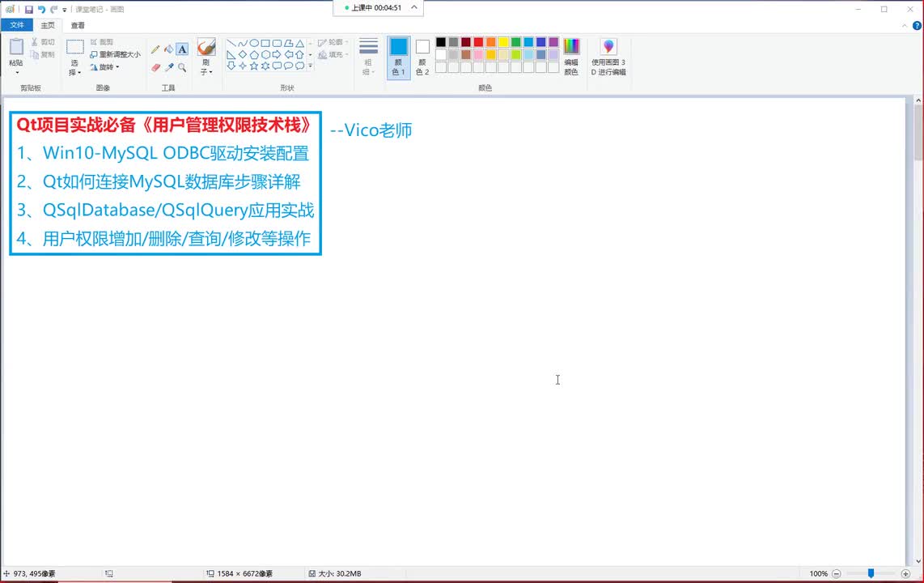Click the vertical scrollbar down arrow
This screenshot has width=924, height=583.
tap(918, 561)
